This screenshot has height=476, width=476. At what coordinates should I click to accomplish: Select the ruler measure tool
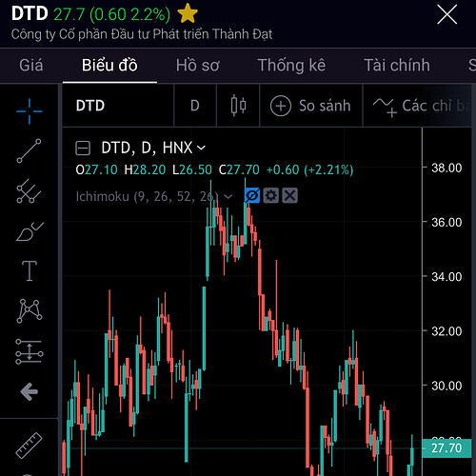pos(30,446)
